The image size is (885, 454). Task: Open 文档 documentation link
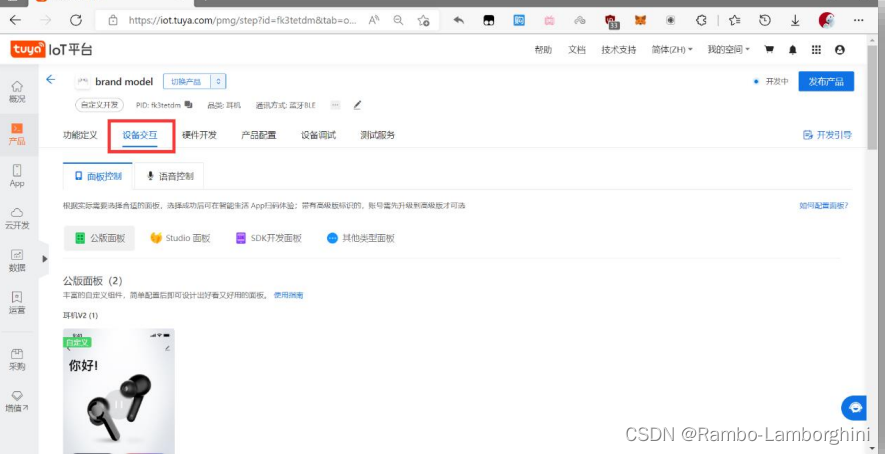576,50
